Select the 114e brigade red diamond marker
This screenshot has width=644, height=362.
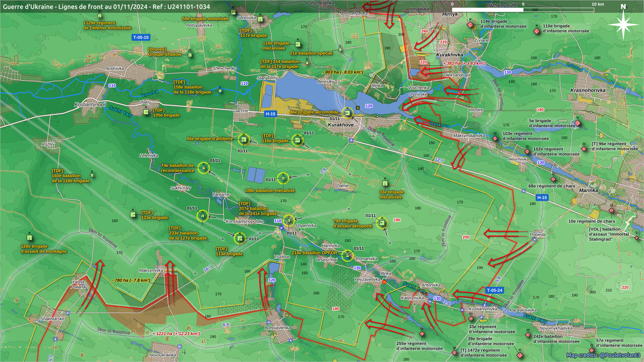pos(470,25)
